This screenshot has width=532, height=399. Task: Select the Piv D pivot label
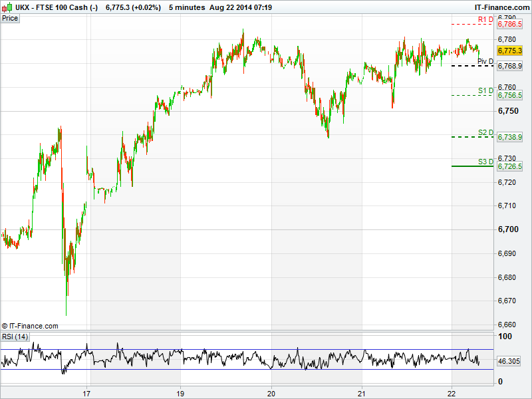pyautogui.click(x=485, y=62)
